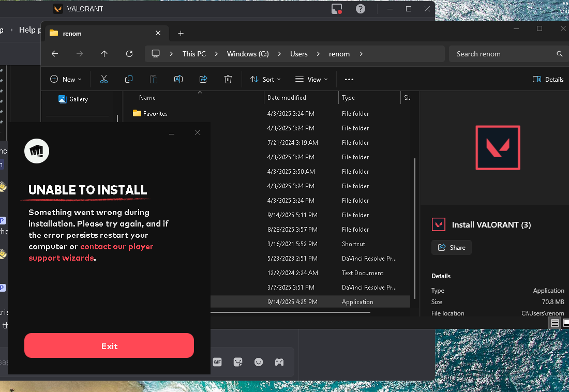Viewport: 569px width, 392px height.
Task: Open the emoji picker in chat bar
Action: tap(258, 362)
